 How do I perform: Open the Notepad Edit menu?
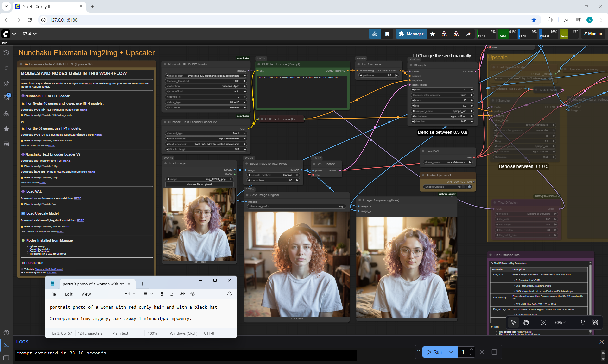coord(68,294)
